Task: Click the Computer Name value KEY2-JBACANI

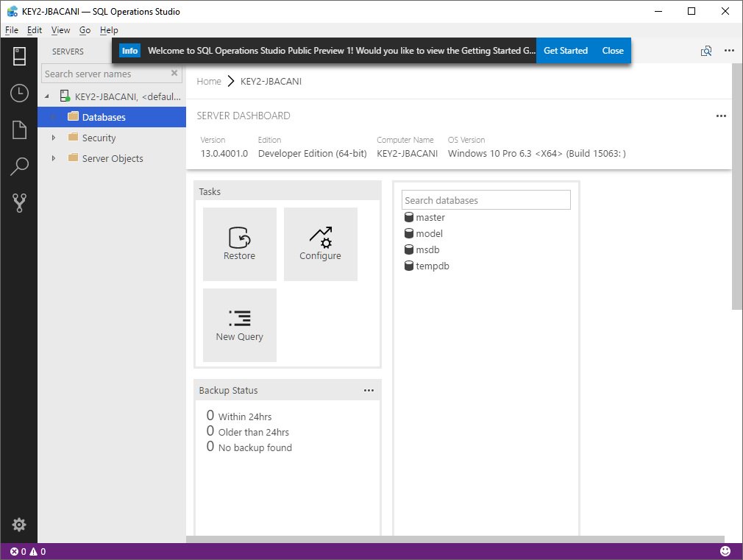Action: click(x=407, y=153)
